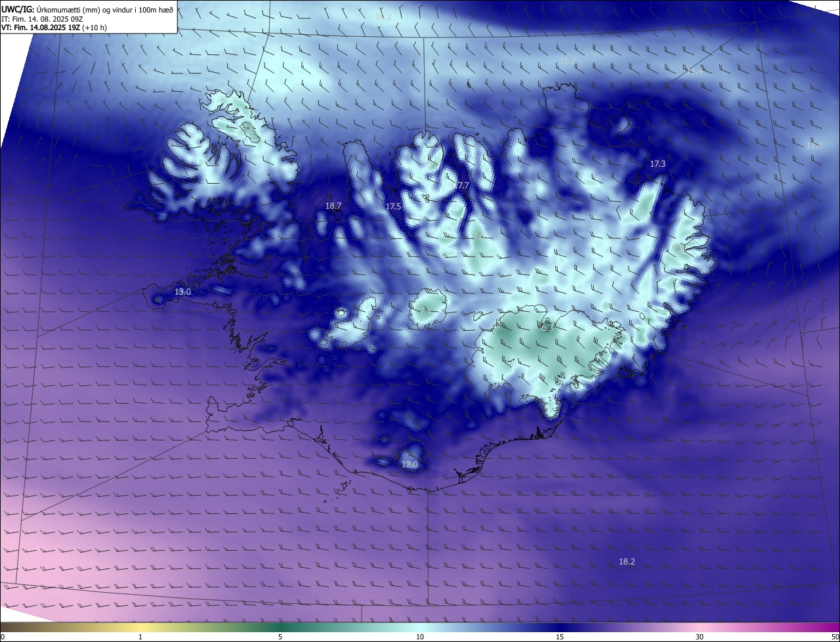Click the 17.7 value label on the map
Screen dimensions: 840x642
(x=461, y=186)
